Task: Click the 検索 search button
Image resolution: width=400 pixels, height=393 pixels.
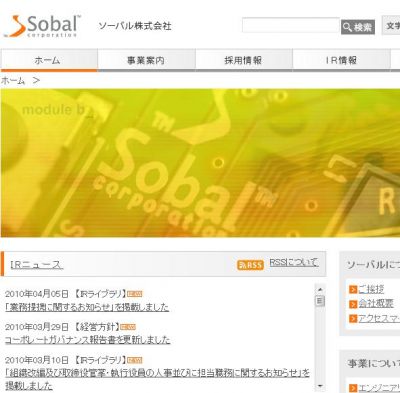Action: pos(358,27)
